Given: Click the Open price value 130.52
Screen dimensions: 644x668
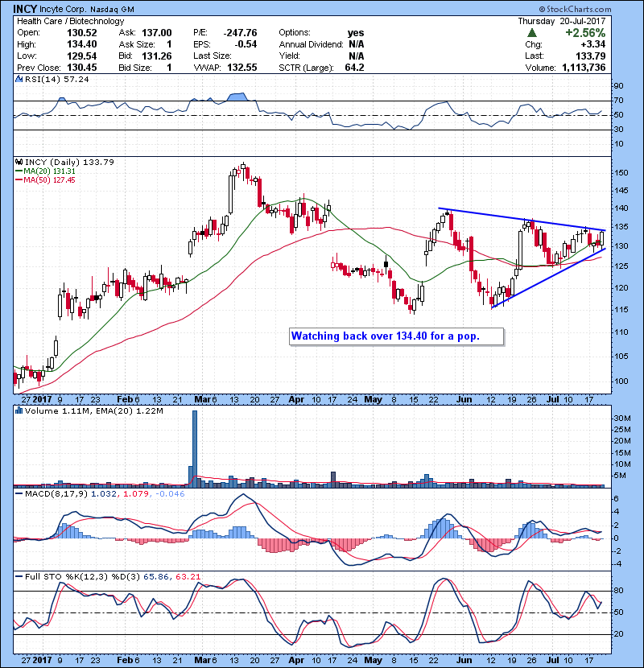Looking at the screenshot, I should click(x=82, y=33).
